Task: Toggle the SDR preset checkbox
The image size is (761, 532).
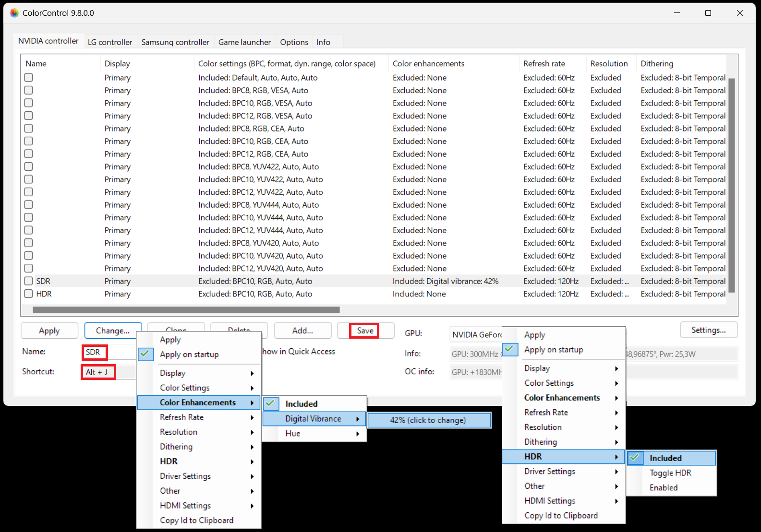Action: pyautogui.click(x=29, y=281)
